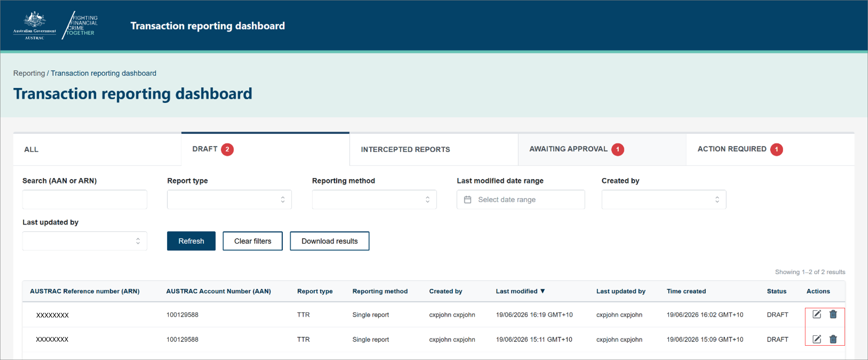The image size is (868, 360).
Task: Open the ACTION REQUIRED tab
Action: click(770, 149)
